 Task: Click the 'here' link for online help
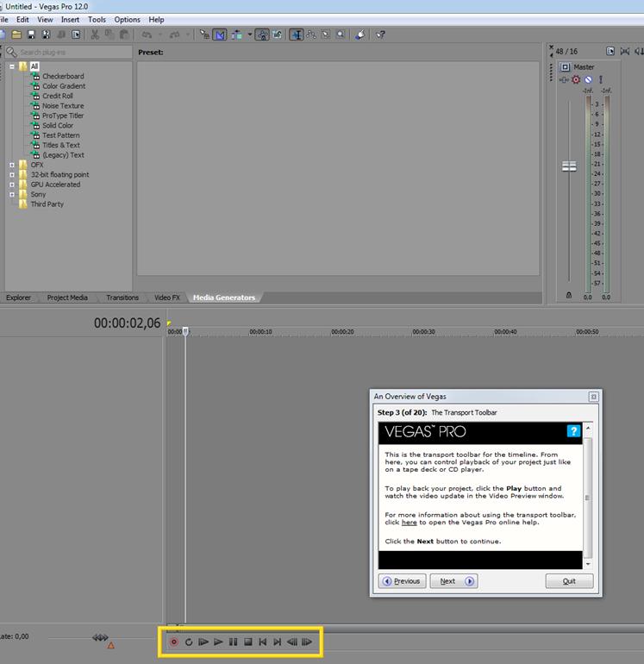coord(409,522)
